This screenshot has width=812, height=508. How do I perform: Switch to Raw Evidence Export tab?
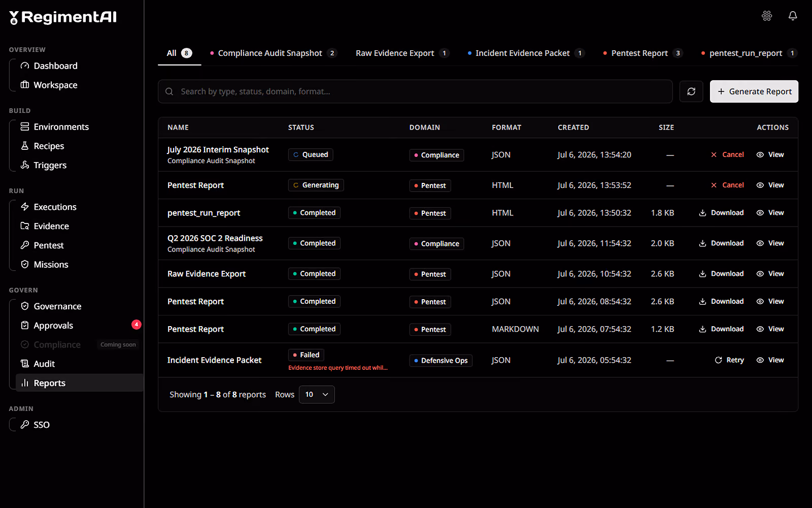402,53
